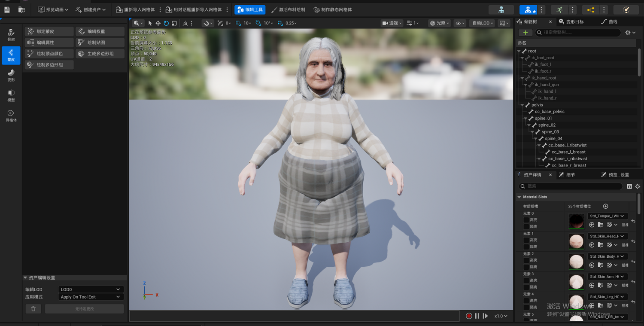Open the Apply On Tool Exit dropdown
Screen dimensions: 644x326
pos(91,297)
